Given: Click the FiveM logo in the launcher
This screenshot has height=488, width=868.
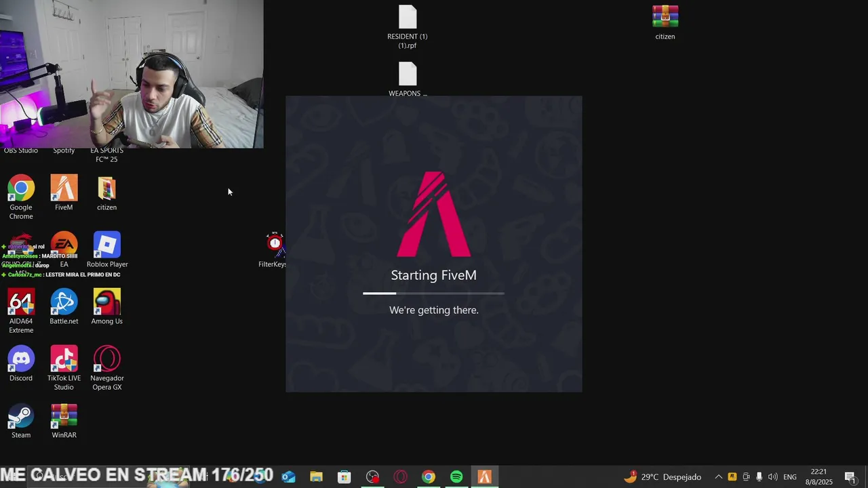Looking at the screenshot, I should coord(434,214).
